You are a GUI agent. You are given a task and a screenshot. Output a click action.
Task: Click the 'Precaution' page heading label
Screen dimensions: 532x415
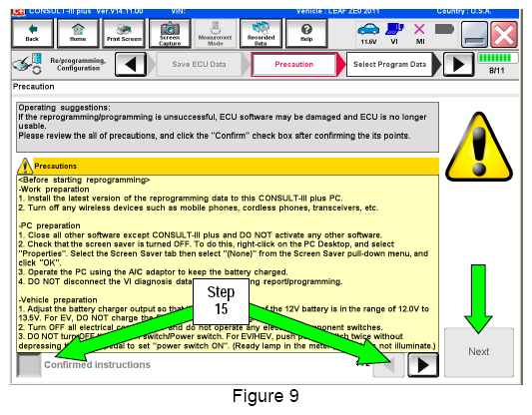[34, 87]
